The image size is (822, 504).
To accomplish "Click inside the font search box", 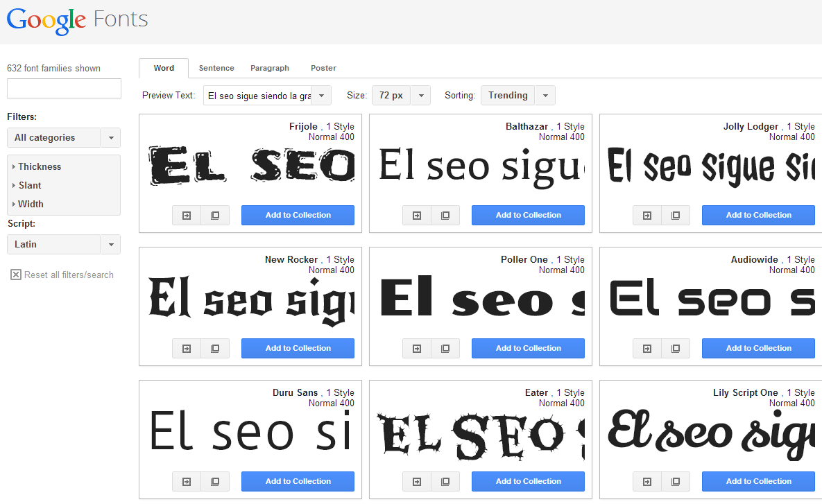I will [x=63, y=89].
